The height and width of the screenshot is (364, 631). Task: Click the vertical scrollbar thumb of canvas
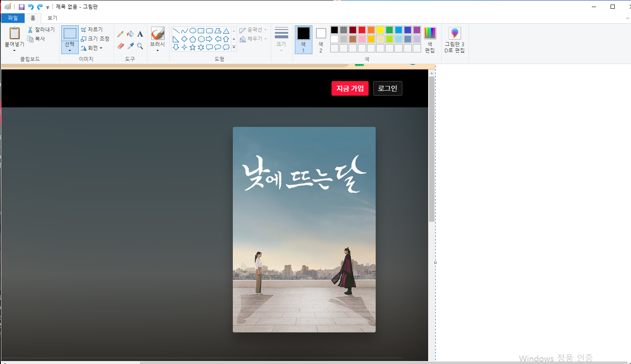[x=431, y=149]
